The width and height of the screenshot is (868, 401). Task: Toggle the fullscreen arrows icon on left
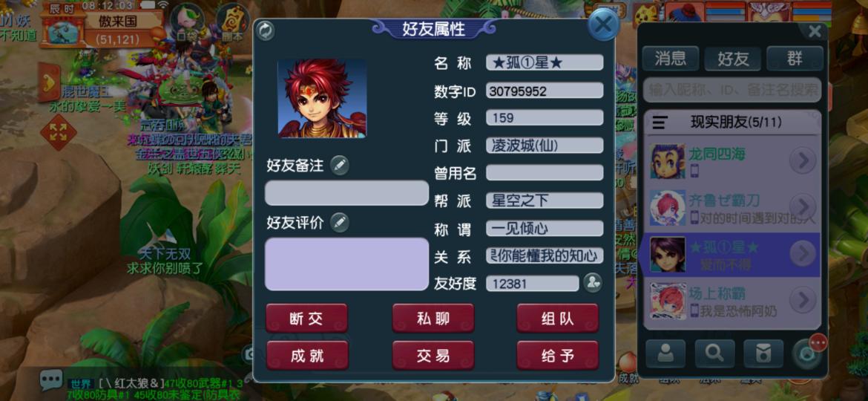58,133
